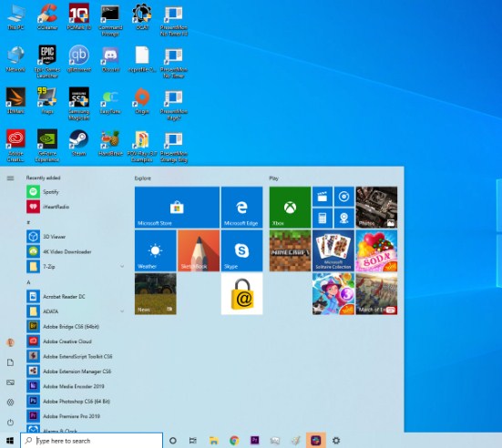This screenshot has height=448, width=502.
Task: Click the Windows Start button
Action: pyautogui.click(x=10, y=441)
